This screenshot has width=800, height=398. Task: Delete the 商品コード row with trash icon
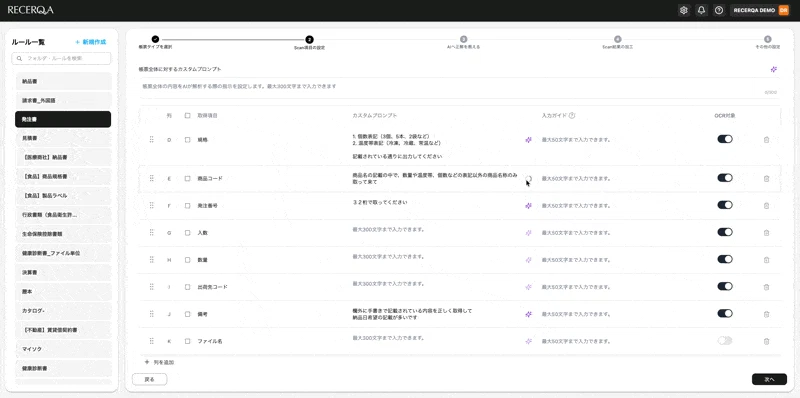[x=766, y=179]
